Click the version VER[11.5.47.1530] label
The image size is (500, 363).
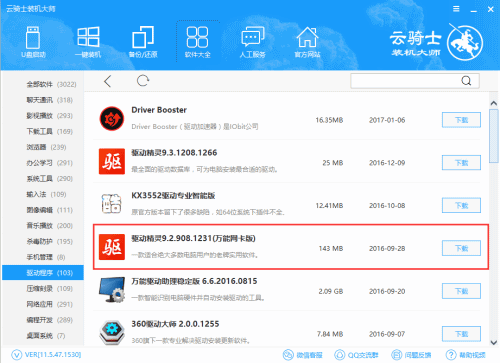click(x=53, y=355)
